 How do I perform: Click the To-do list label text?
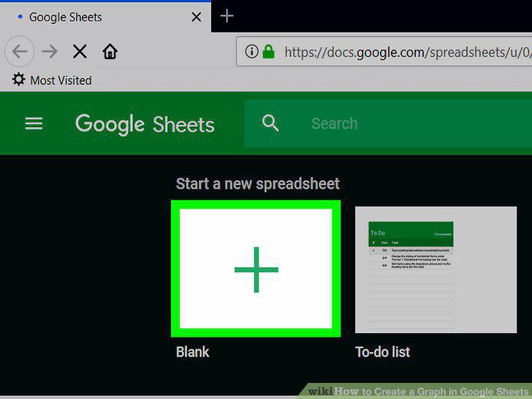point(383,351)
